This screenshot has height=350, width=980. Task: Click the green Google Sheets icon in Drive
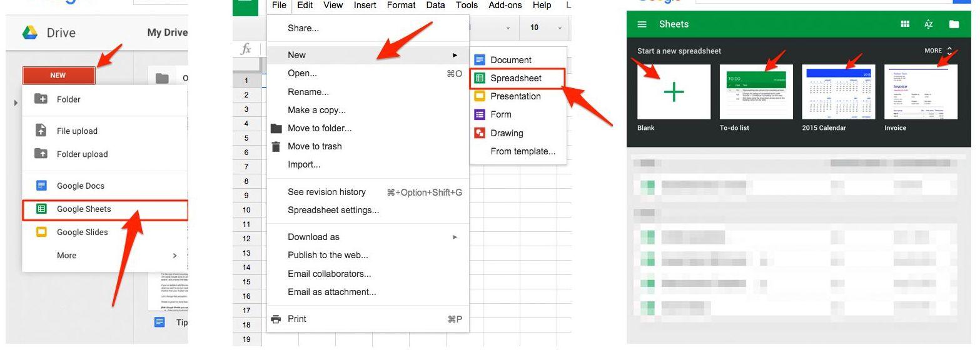coord(41,209)
